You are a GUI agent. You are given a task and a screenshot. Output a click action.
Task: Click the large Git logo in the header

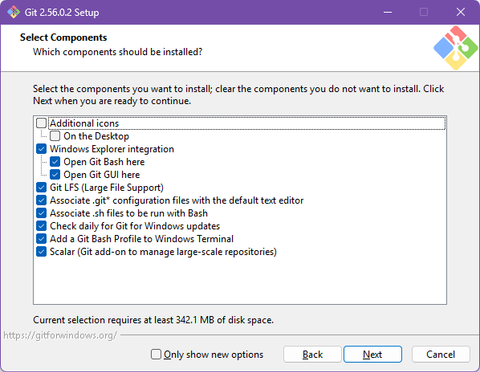coord(456,48)
